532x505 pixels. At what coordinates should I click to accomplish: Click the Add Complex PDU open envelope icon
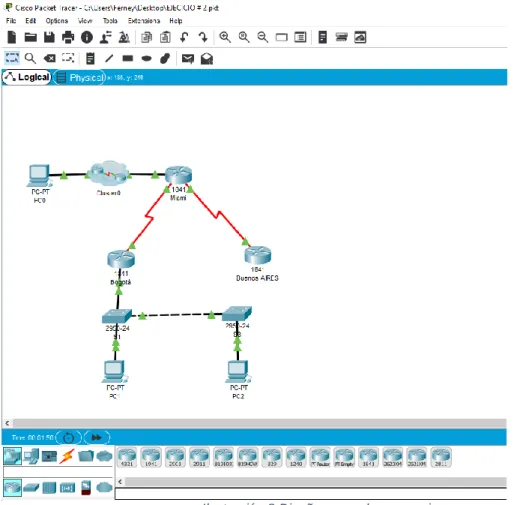click(207, 59)
